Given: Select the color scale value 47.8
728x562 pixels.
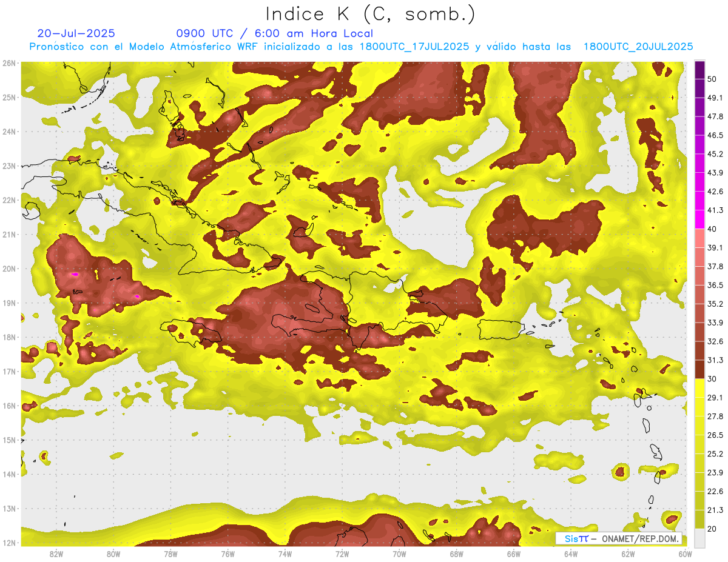Looking at the screenshot, I should 715,116.
